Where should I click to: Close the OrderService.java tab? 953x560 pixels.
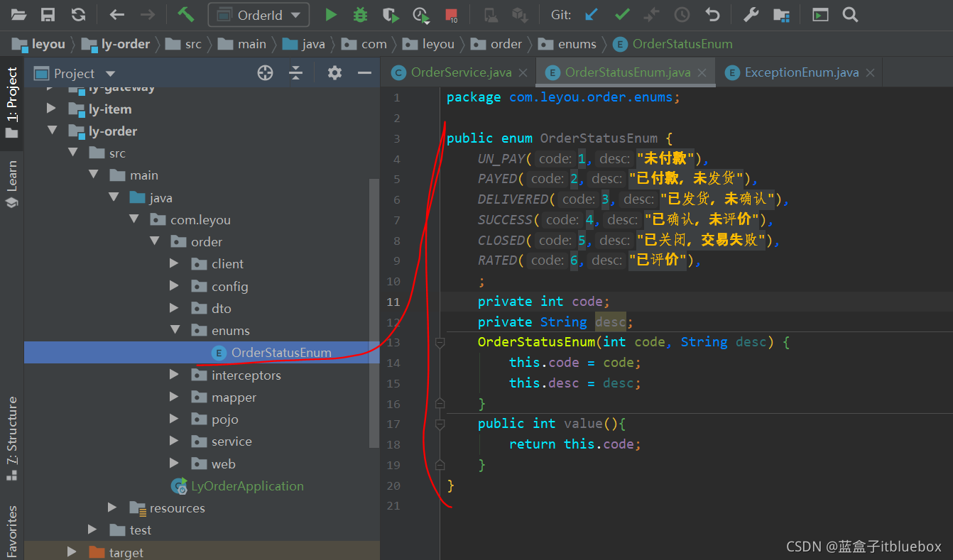(524, 72)
